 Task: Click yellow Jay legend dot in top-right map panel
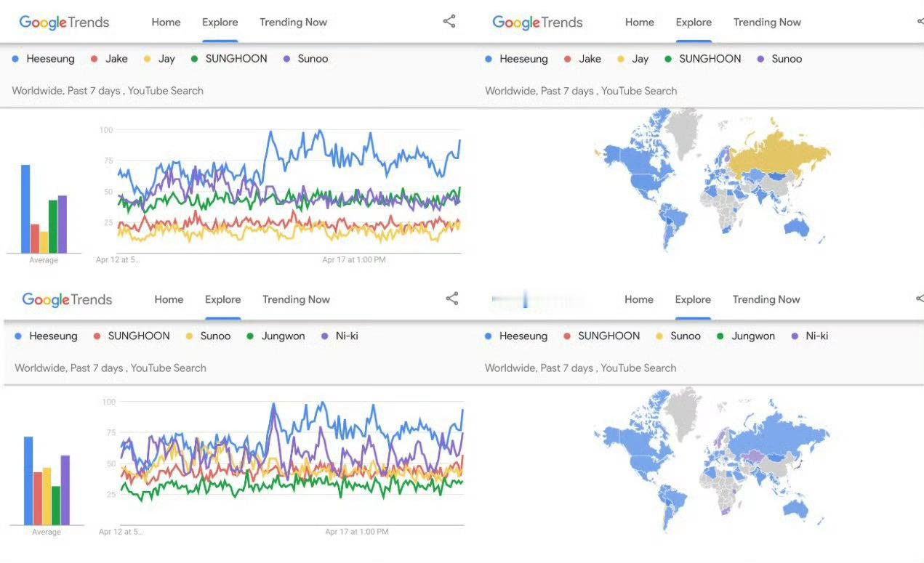(620, 59)
